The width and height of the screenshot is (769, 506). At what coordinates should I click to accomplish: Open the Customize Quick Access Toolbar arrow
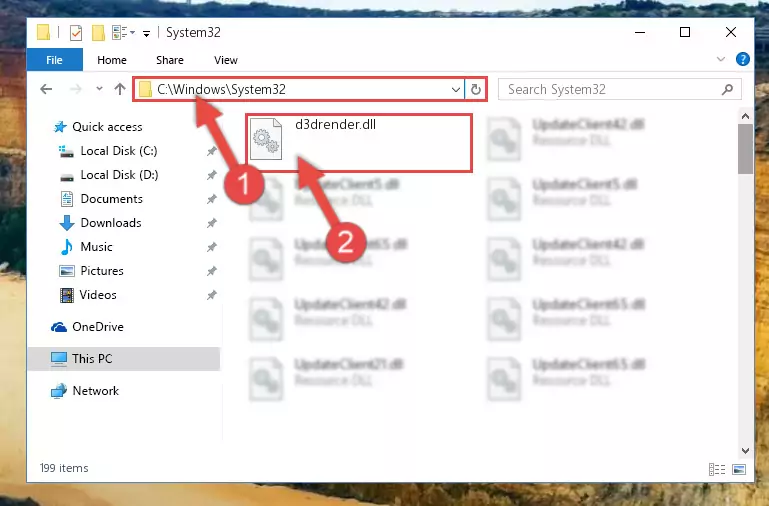[x=146, y=33]
